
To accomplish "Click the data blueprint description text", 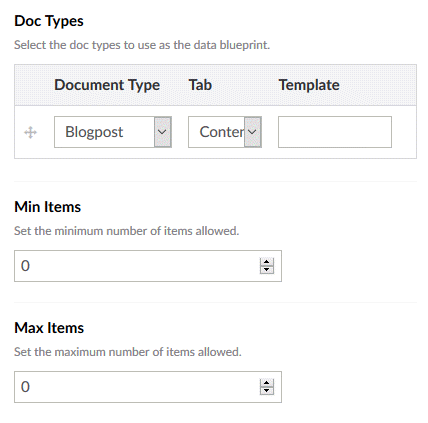I will tap(142, 45).
